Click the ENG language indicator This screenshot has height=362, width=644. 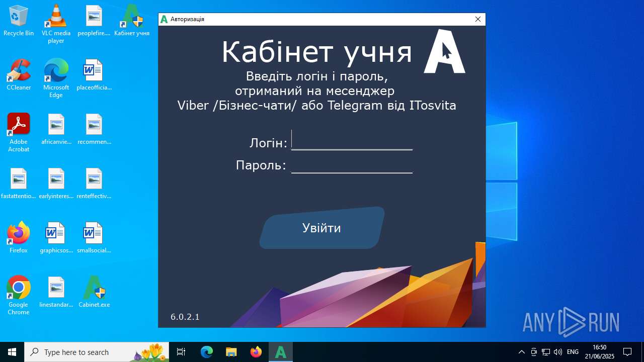pos(573,352)
